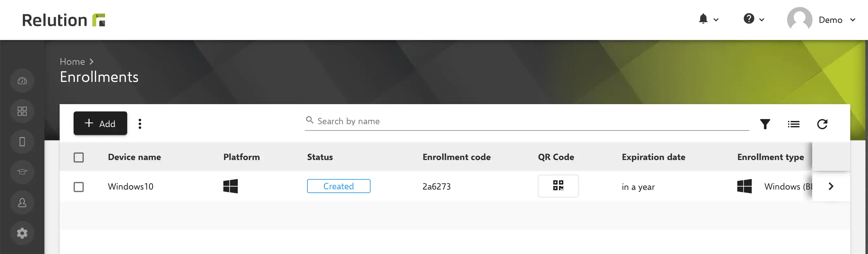Go to the Home breadcrumb
868x254 pixels.
coord(72,61)
